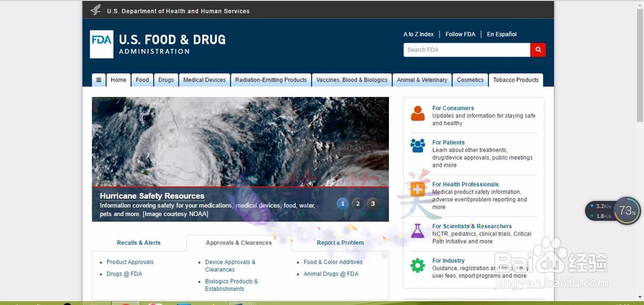Open the For Patients heading link
644x305 pixels.
pyautogui.click(x=448, y=142)
